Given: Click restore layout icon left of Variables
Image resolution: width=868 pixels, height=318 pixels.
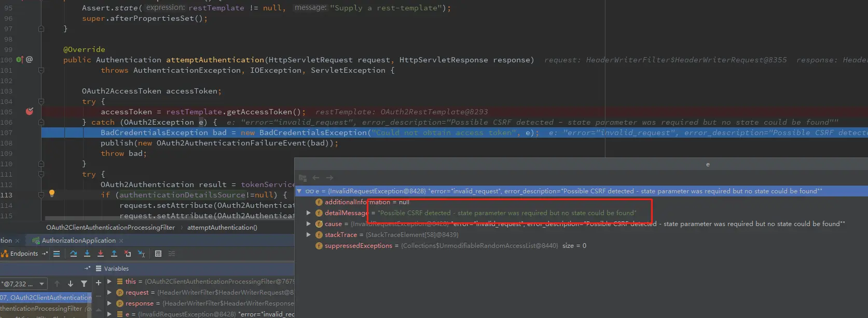Looking at the screenshot, I should coord(87,269).
